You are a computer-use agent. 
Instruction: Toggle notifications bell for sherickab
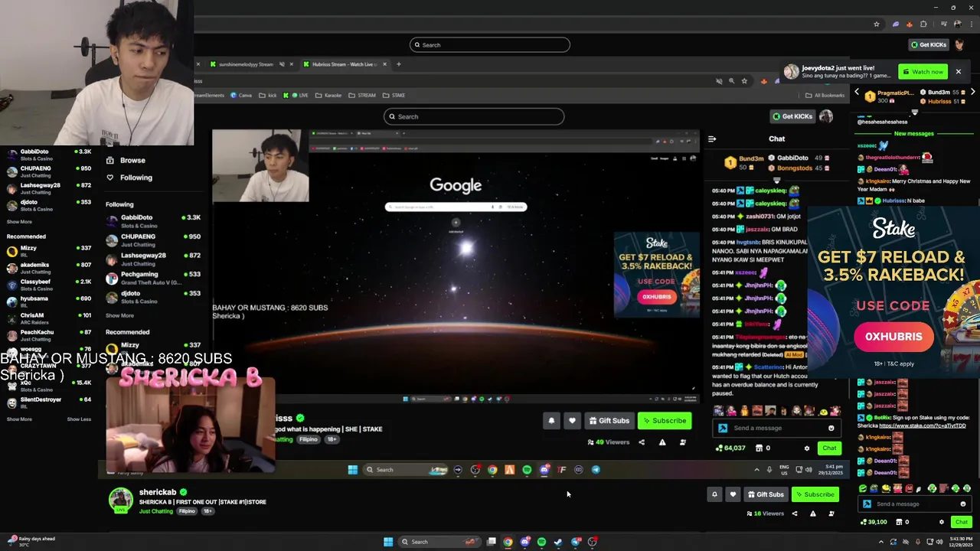point(714,494)
